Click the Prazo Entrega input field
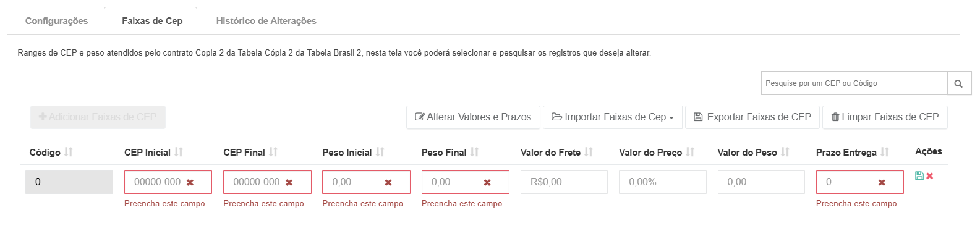The height and width of the screenshot is (231, 980). (860, 182)
